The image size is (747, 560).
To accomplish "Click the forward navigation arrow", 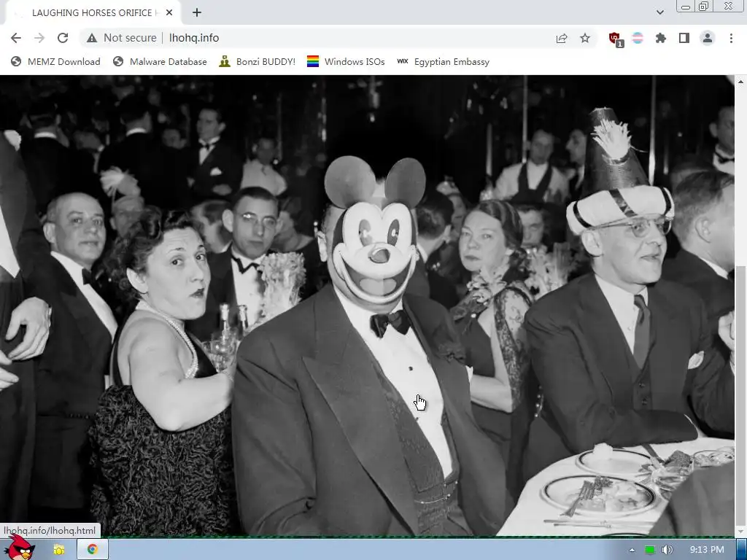I will (39, 38).
